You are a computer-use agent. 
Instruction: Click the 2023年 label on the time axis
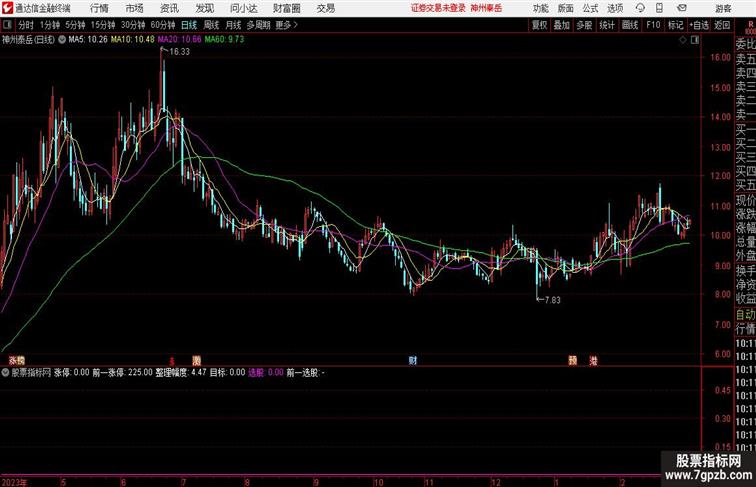(x=14, y=482)
